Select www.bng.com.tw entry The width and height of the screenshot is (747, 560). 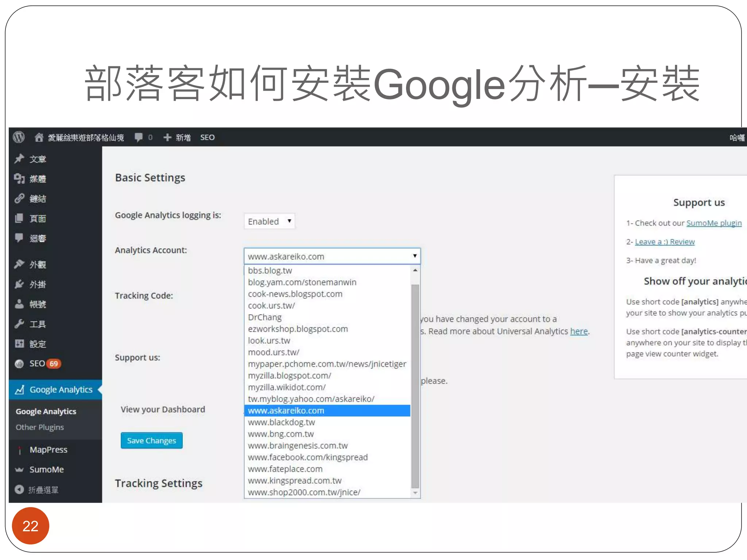pyautogui.click(x=327, y=434)
